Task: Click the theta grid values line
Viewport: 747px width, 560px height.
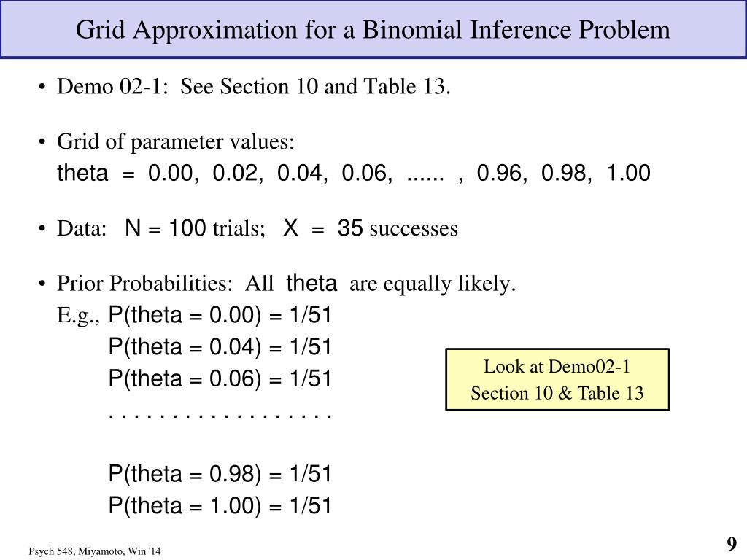Action: click(x=353, y=174)
